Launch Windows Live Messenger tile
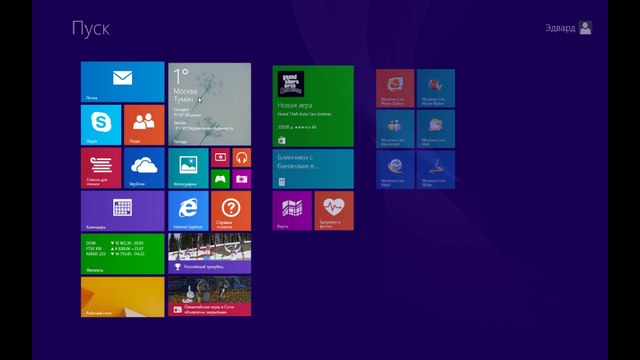 [x=395, y=129]
